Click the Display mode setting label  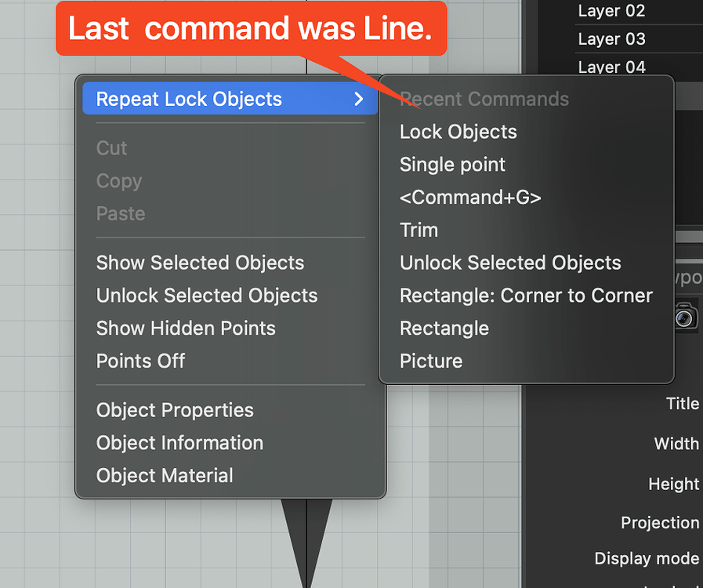click(x=647, y=559)
